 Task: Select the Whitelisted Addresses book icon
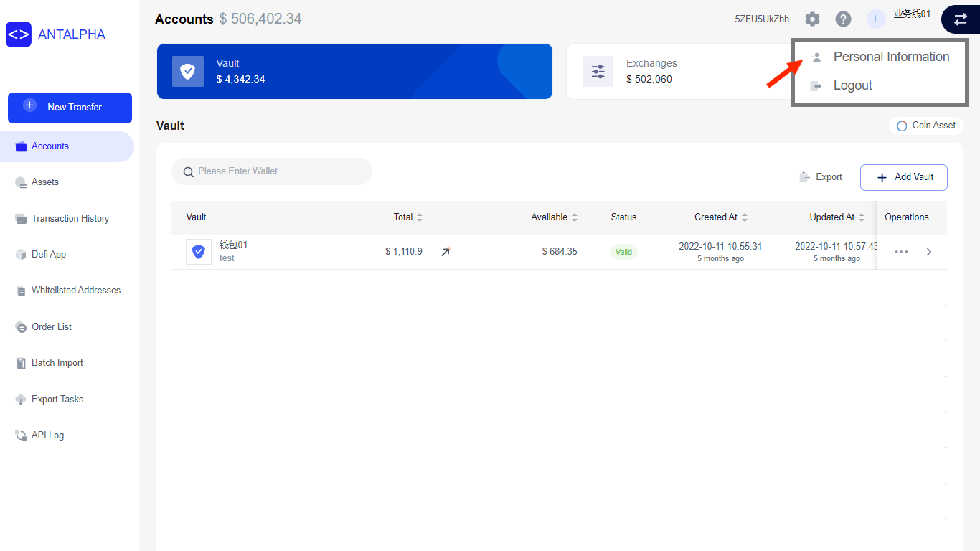click(21, 290)
